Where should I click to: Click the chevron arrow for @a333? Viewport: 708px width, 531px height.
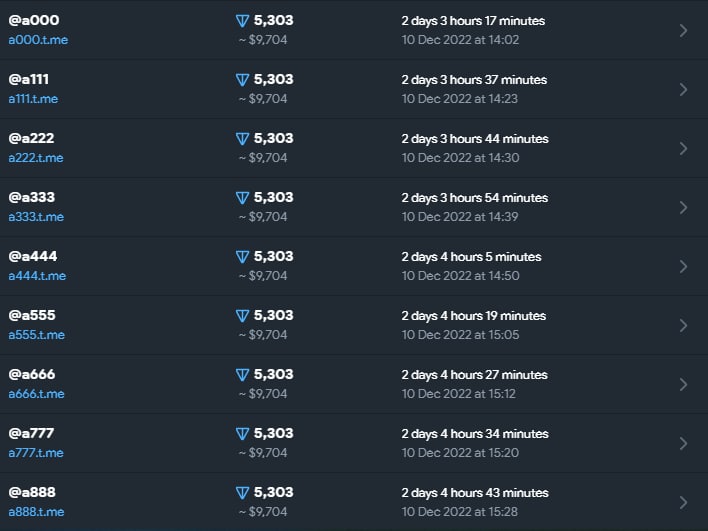(683, 207)
